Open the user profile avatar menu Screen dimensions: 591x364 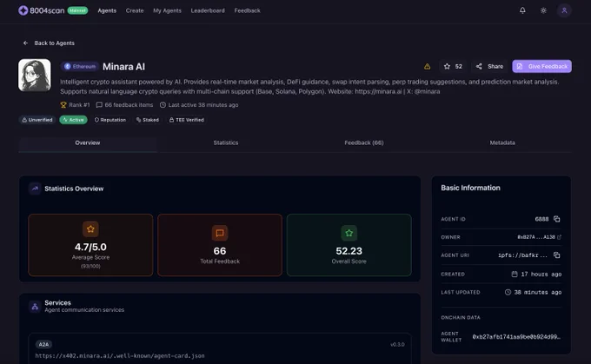click(x=564, y=10)
